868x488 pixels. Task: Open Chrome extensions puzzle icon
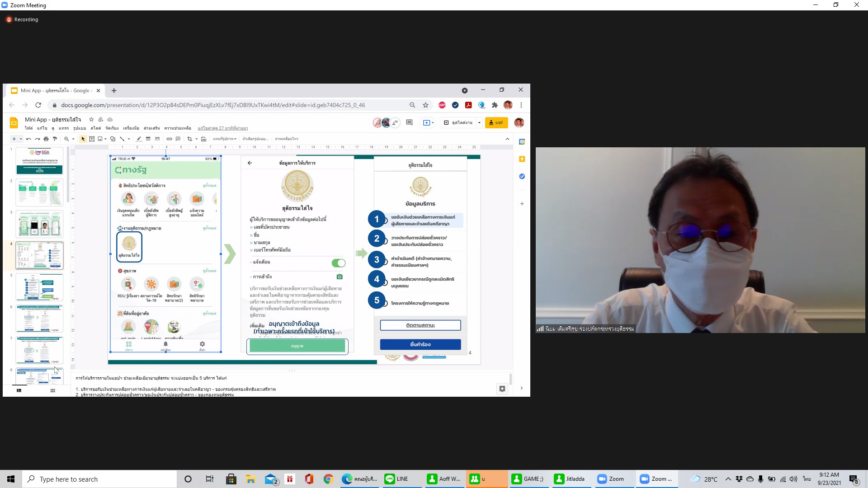pos(495,105)
